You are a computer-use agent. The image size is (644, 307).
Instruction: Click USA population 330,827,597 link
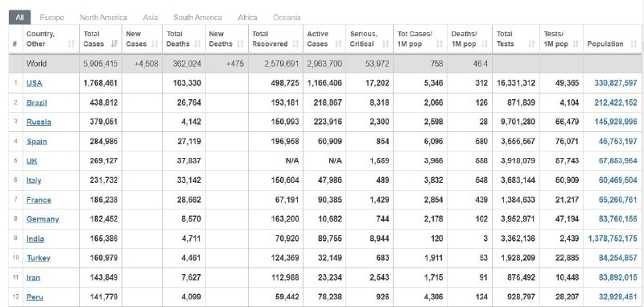[x=616, y=83]
